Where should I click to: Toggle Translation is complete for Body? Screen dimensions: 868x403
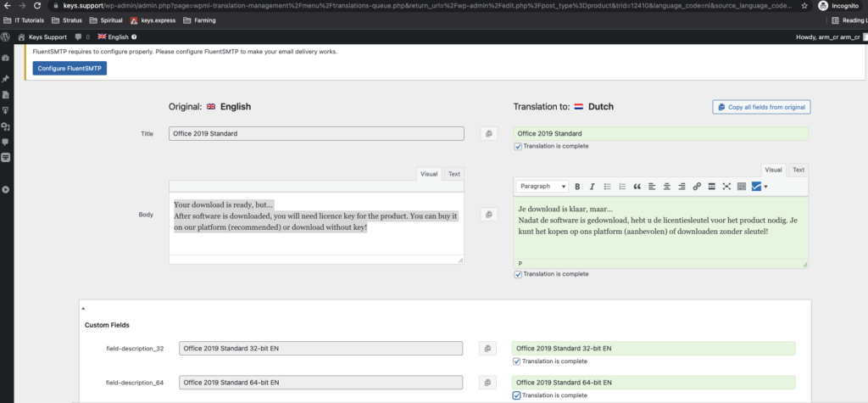(x=518, y=274)
